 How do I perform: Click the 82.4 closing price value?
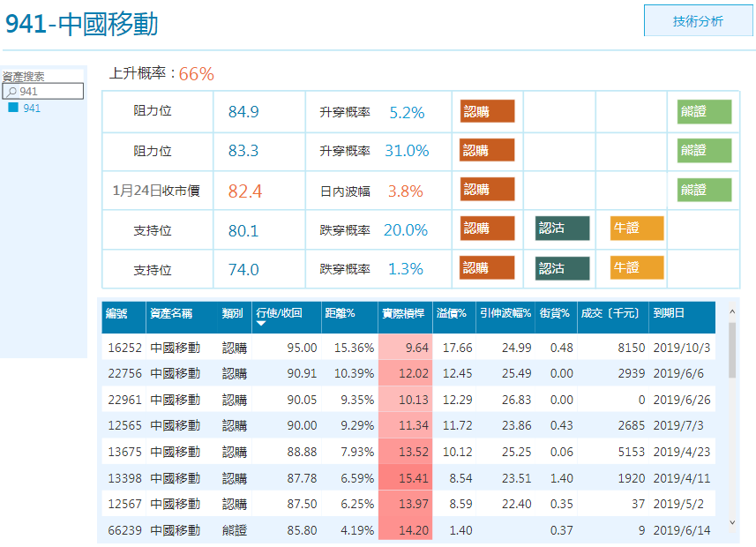(x=245, y=191)
